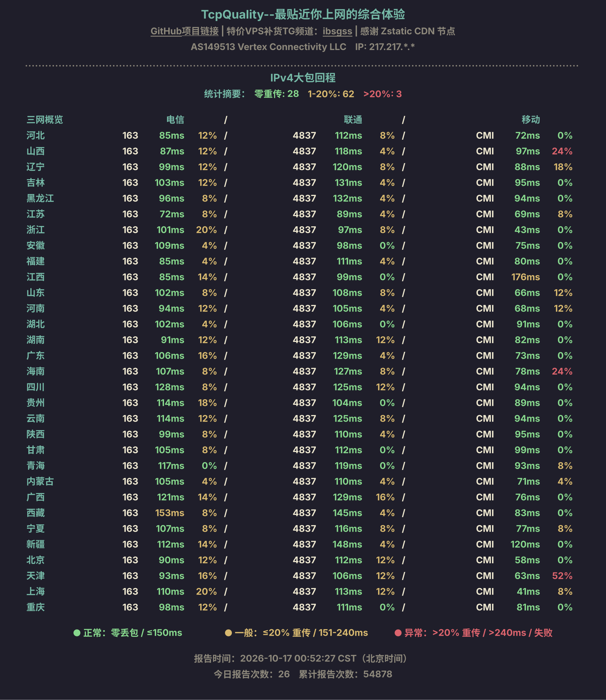Click the 52% CMI value for 天津
Screen dimensions: 606x700
coord(562,575)
